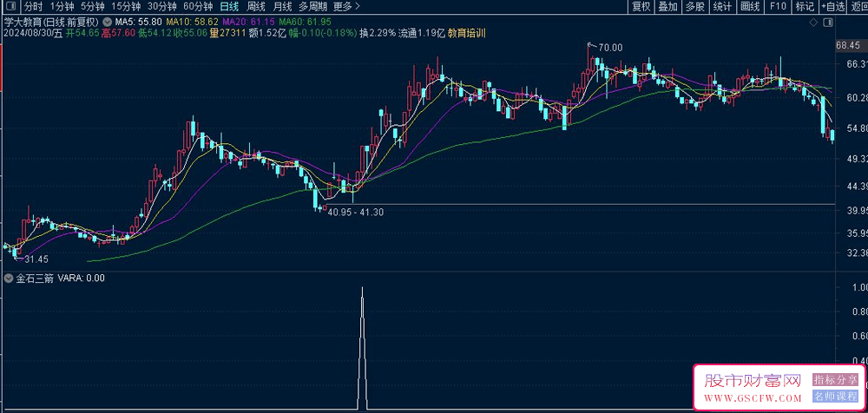Viewport: 868px width, 413px height.
Task: Add stock via +自选 button
Action: 832,7
